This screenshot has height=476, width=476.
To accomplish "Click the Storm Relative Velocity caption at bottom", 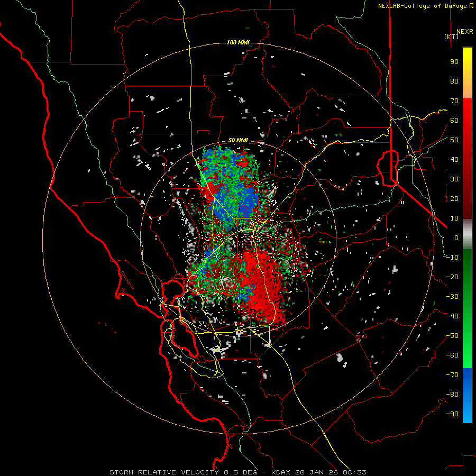I will point(238,472).
